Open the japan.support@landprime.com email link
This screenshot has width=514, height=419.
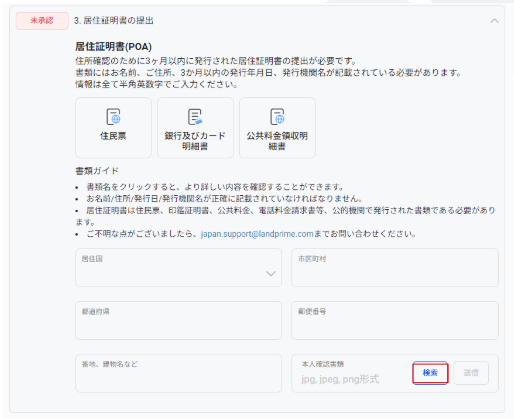tap(257, 234)
